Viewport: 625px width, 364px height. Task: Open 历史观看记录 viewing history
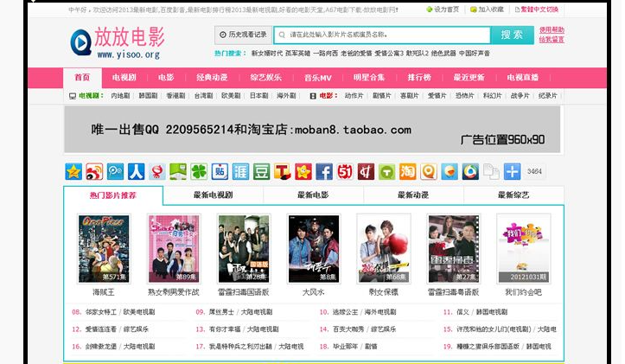[x=243, y=35]
